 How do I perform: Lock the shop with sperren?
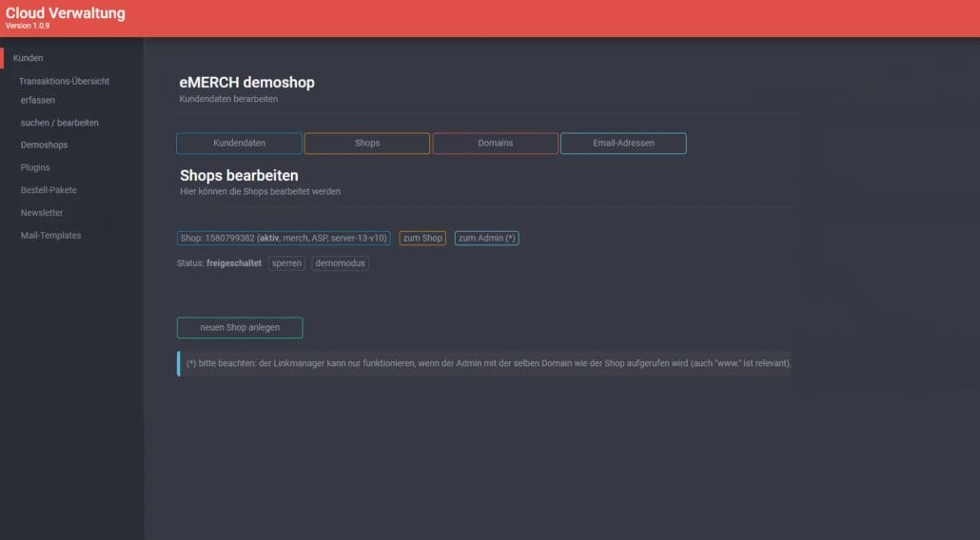coord(286,263)
